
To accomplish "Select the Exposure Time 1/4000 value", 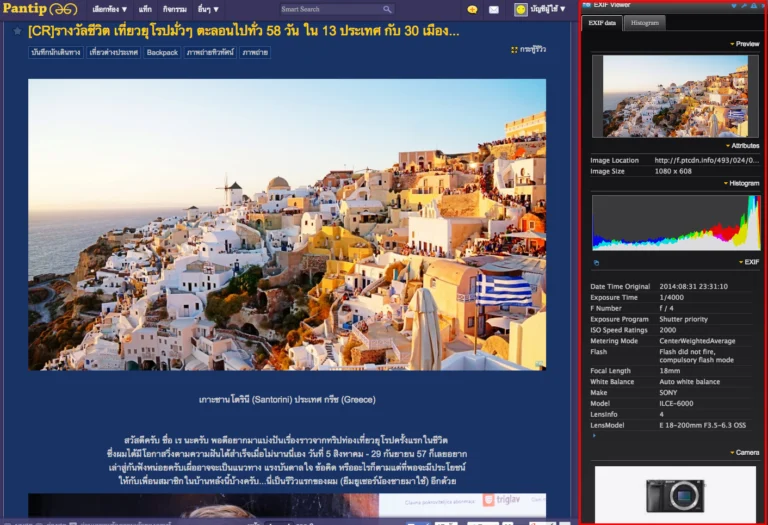I will (x=672, y=297).
